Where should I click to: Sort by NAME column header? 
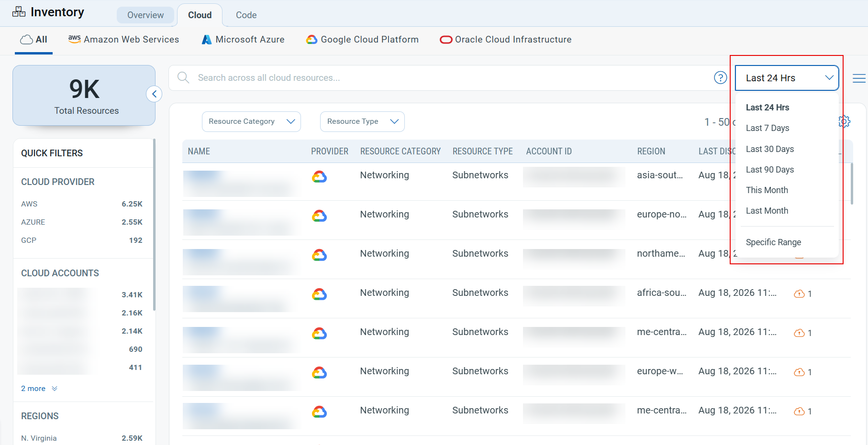pos(199,152)
